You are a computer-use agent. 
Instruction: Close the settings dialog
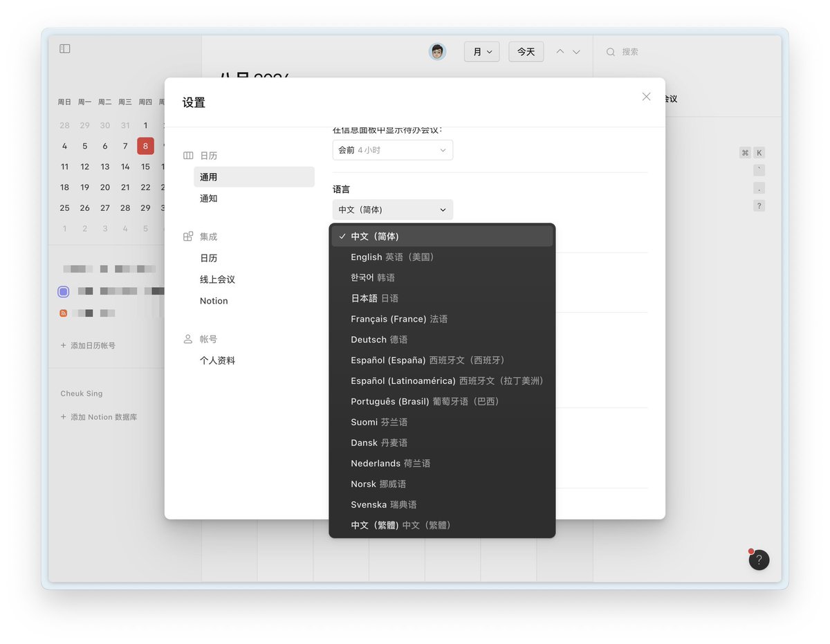point(646,97)
